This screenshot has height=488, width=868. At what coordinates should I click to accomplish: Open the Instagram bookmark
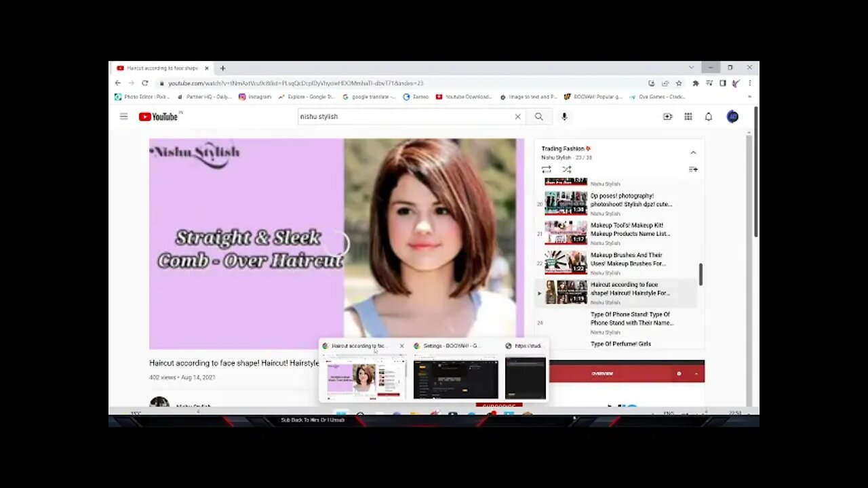coord(255,97)
